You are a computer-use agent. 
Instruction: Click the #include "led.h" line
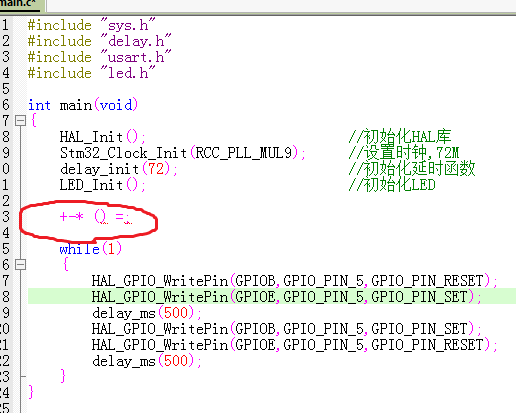91,73
